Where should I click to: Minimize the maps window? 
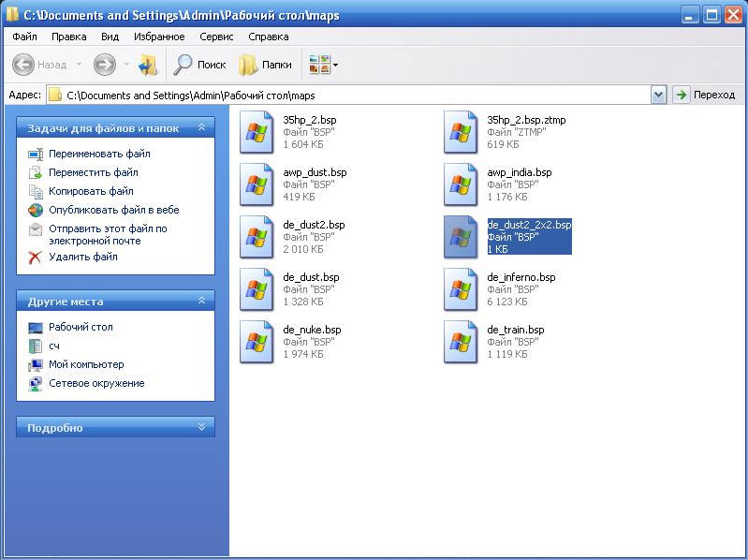point(690,15)
